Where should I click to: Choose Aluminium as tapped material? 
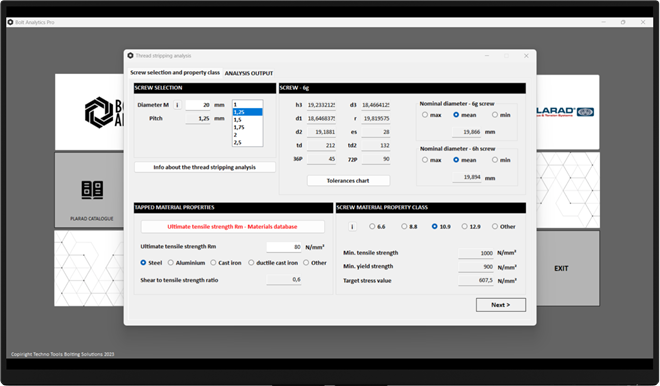pyautogui.click(x=170, y=263)
